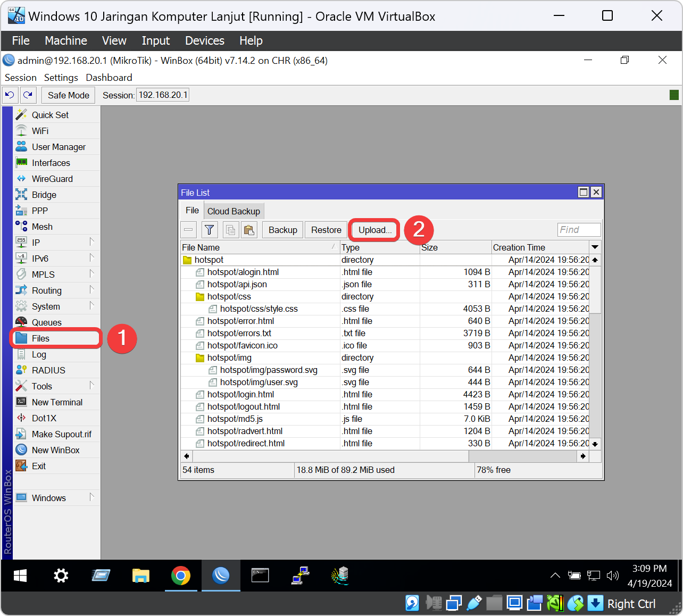Open the Dot1X menu entry
The height and width of the screenshot is (616, 683).
click(56, 418)
